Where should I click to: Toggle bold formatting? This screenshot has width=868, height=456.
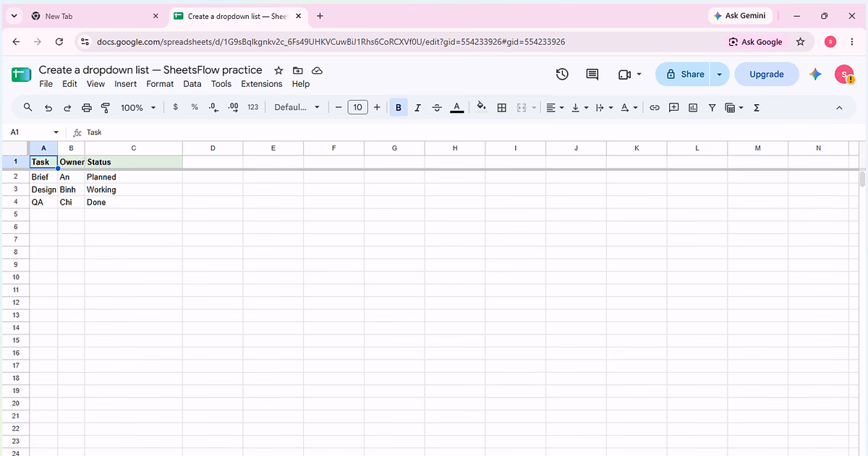tap(399, 107)
